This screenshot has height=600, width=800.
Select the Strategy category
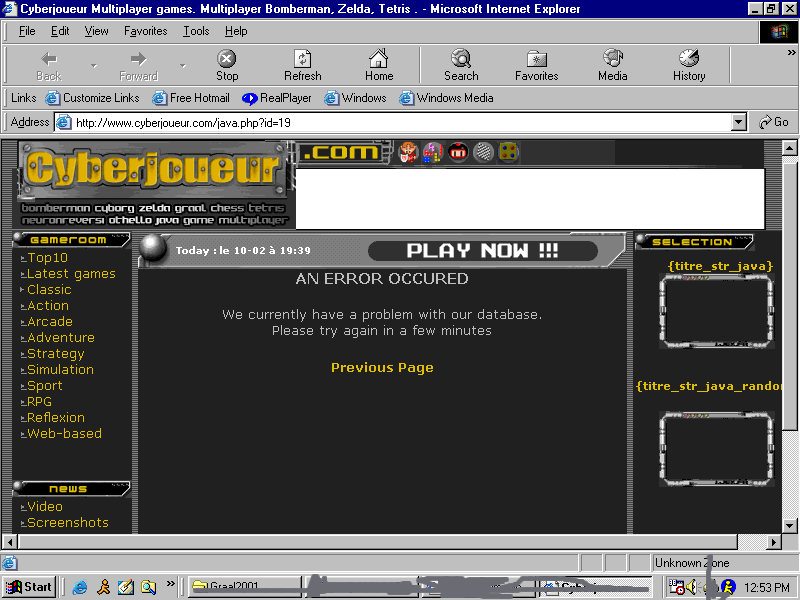(56, 354)
